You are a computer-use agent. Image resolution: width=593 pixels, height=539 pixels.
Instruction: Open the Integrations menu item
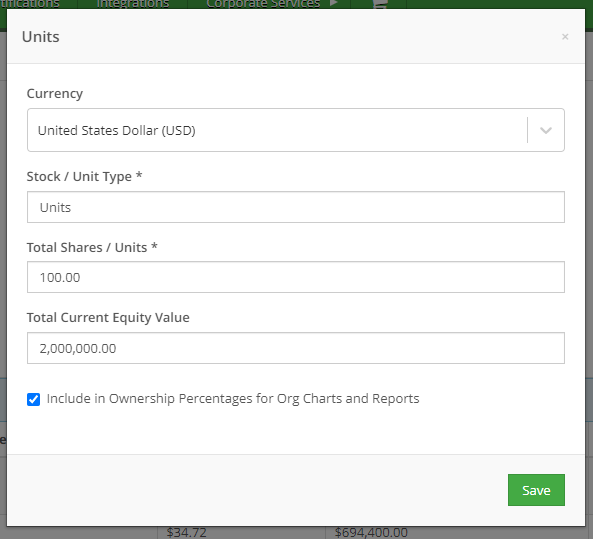point(133,4)
